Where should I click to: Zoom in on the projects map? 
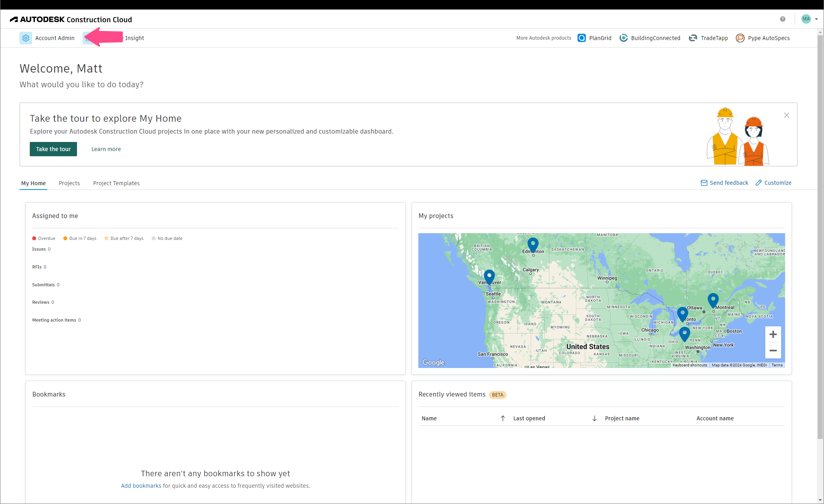pyautogui.click(x=773, y=334)
